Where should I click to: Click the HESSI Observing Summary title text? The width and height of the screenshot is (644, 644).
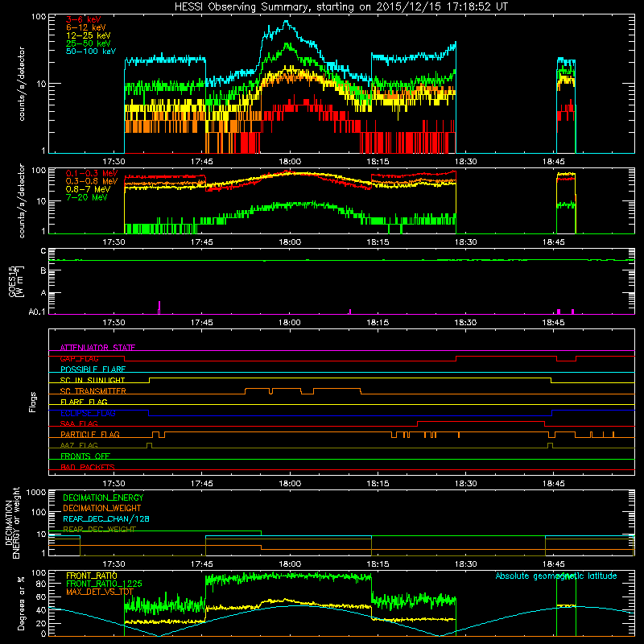[x=341, y=6]
